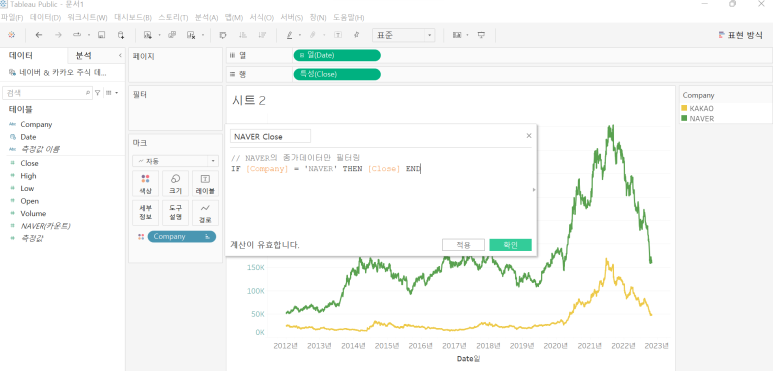Click the highlight pen toolbar icon
This screenshot has height=371, width=773.
(289, 35)
